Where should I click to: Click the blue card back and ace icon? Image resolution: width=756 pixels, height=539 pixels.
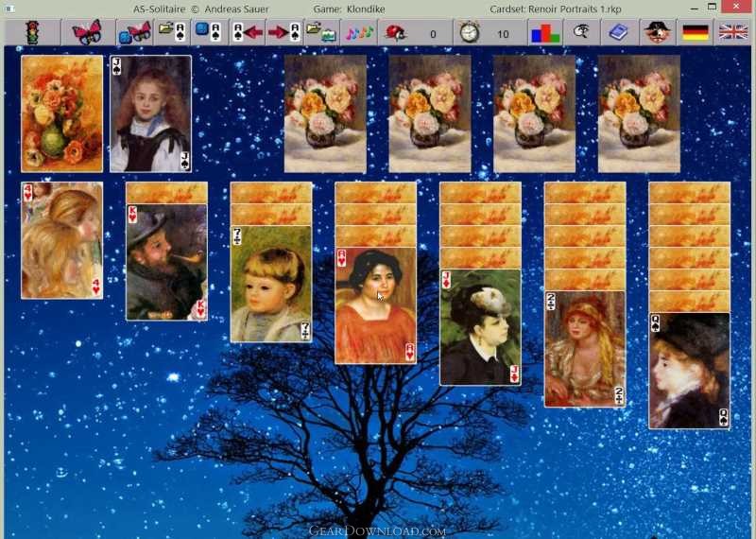(x=209, y=33)
